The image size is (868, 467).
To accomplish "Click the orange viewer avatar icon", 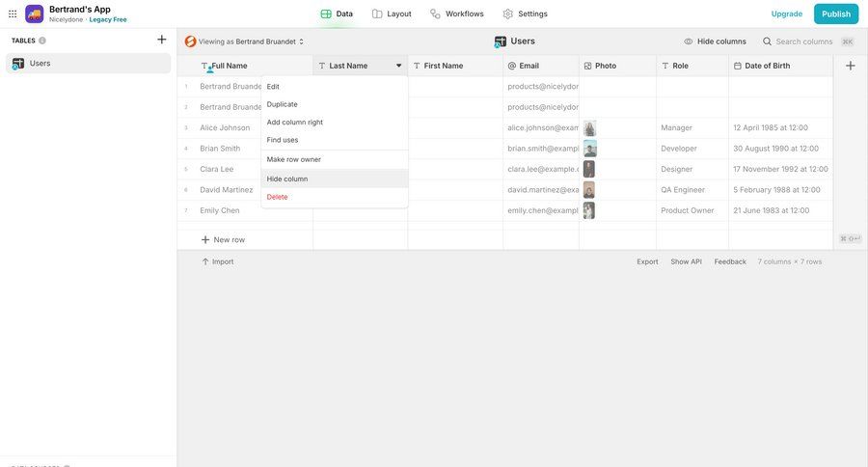I will pyautogui.click(x=190, y=41).
